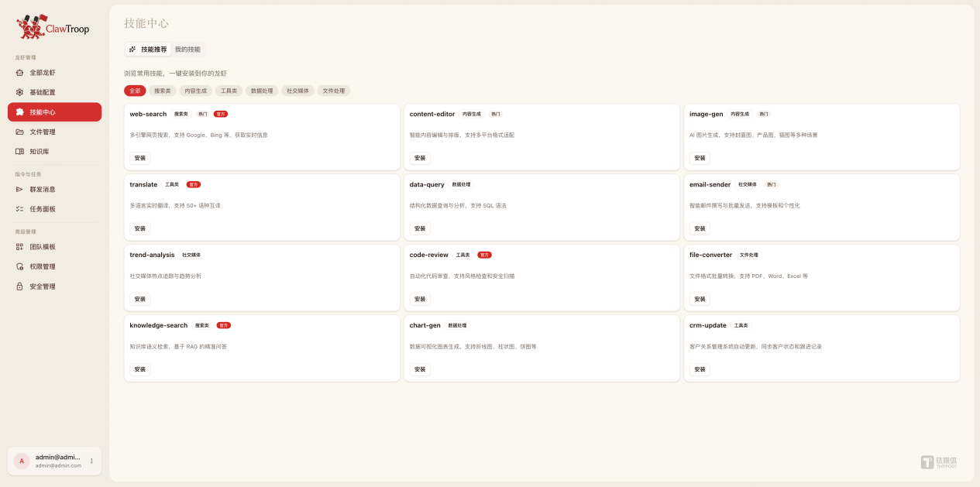Screen dimensions: 980x487
Task: Click the ClawTroop logo
Action: point(53,28)
